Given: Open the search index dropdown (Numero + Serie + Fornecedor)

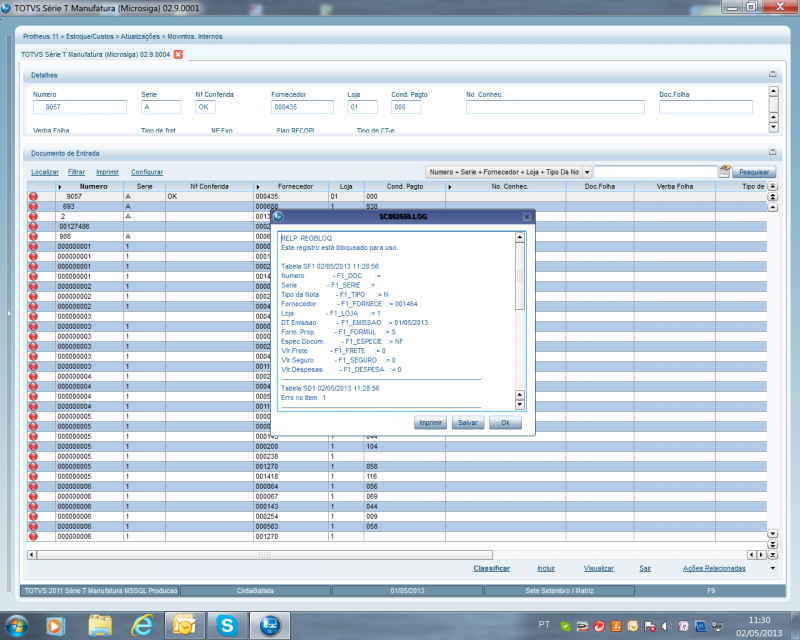Looking at the screenshot, I should (x=587, y=172).
